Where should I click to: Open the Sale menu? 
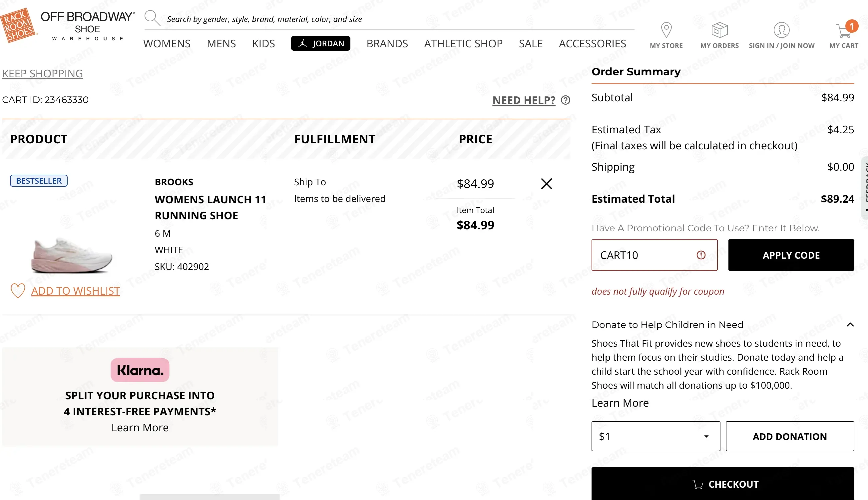(530, 44)
